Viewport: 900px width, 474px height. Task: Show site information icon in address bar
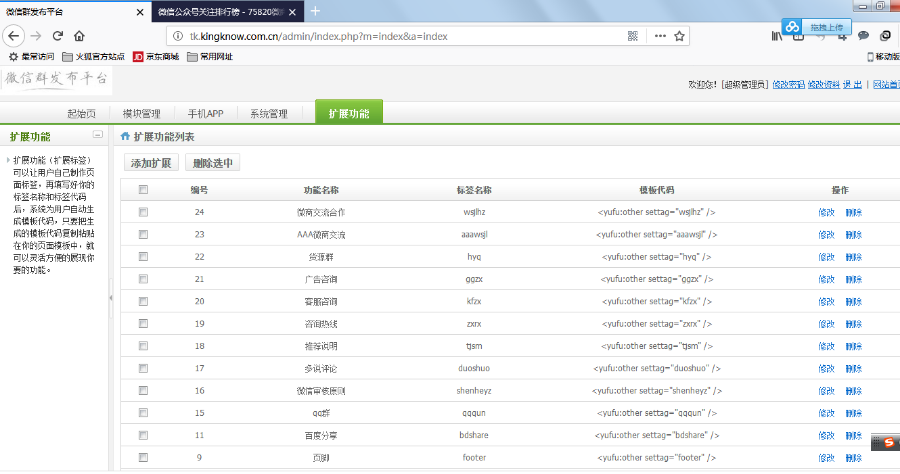click(178, 36)
